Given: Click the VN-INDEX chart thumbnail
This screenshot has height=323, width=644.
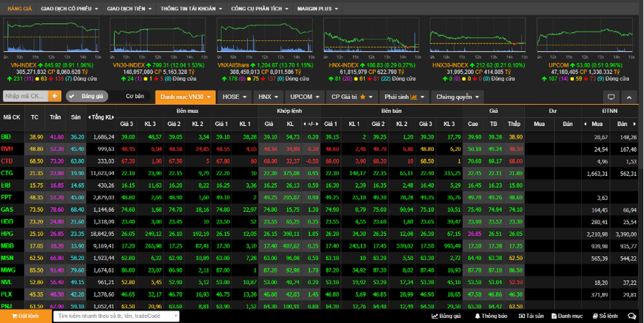Looking at the screenshot, I should (x=51, y=35).
